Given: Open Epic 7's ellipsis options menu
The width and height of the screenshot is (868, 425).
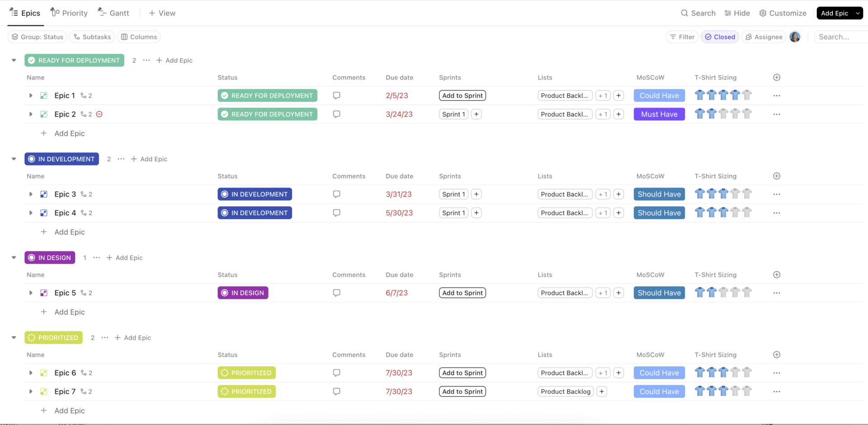Looking at the screenshot, I should coord(777,391).
